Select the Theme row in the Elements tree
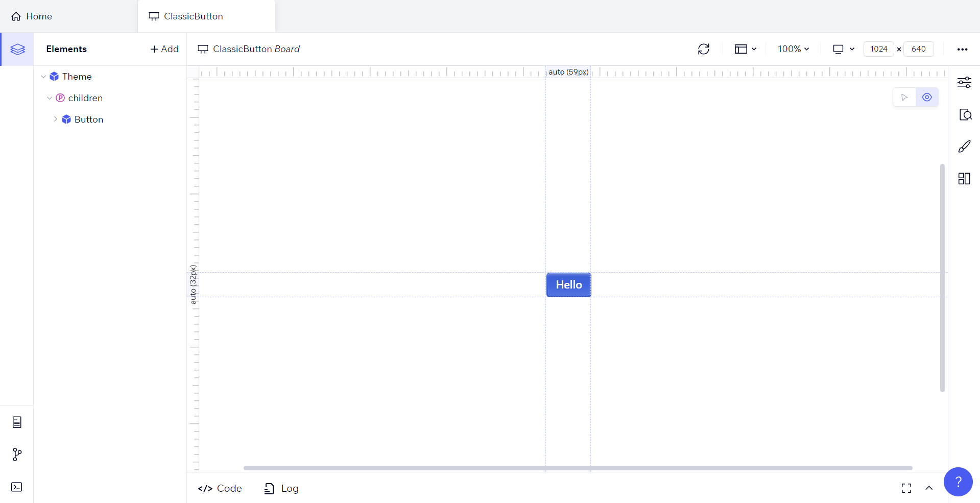Viewport: 980px width, 503px height. (x=110, y=77)
